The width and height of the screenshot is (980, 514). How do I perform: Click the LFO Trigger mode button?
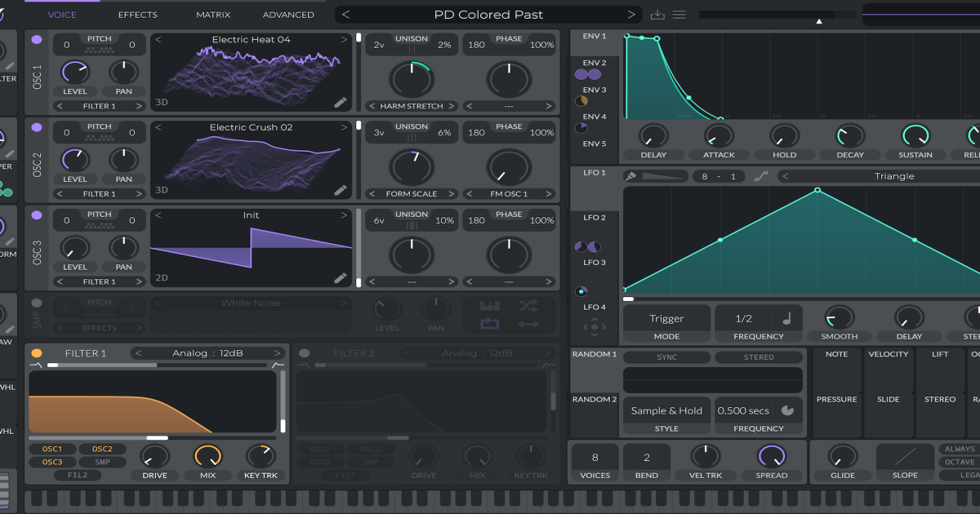[x=666, y=318]
